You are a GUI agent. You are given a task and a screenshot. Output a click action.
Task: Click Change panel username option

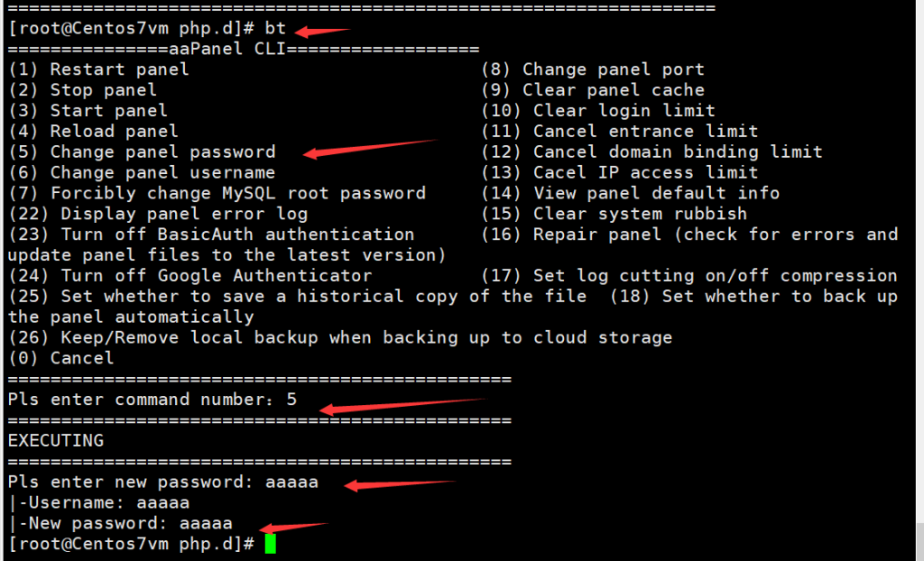142,172
